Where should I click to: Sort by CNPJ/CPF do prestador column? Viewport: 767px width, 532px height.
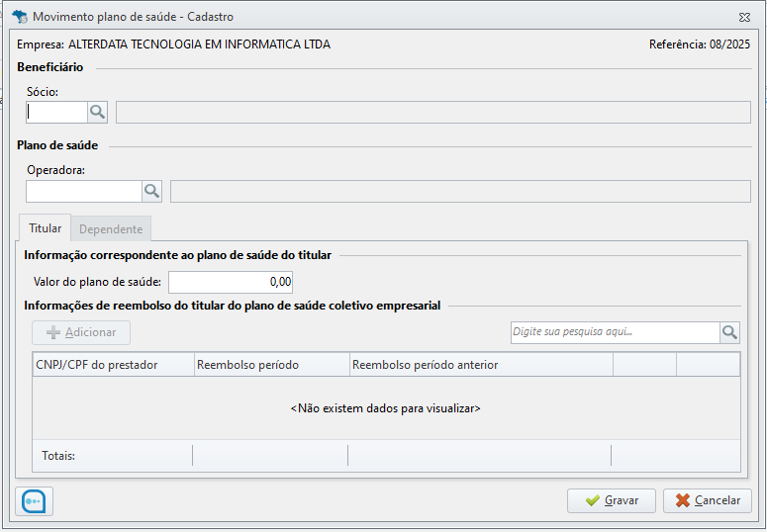[114, 365]
